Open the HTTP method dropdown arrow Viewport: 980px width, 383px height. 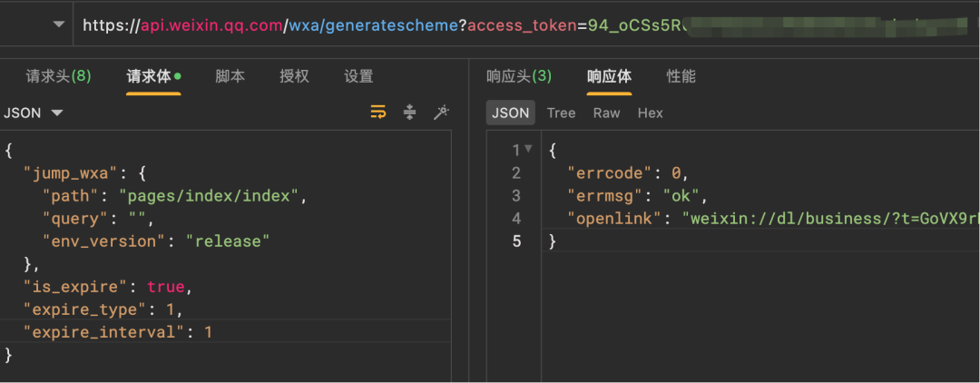tap(60, 25)
